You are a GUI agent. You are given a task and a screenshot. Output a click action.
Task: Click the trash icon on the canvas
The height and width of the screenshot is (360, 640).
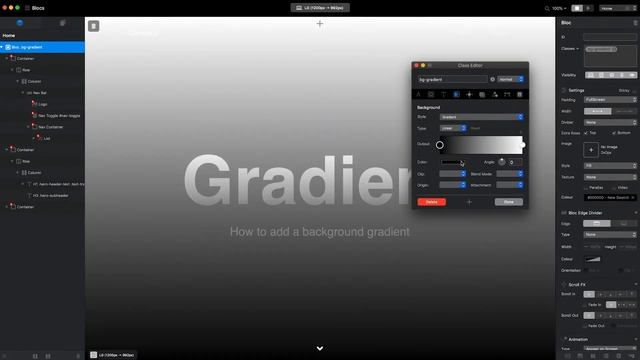[93, 26]
